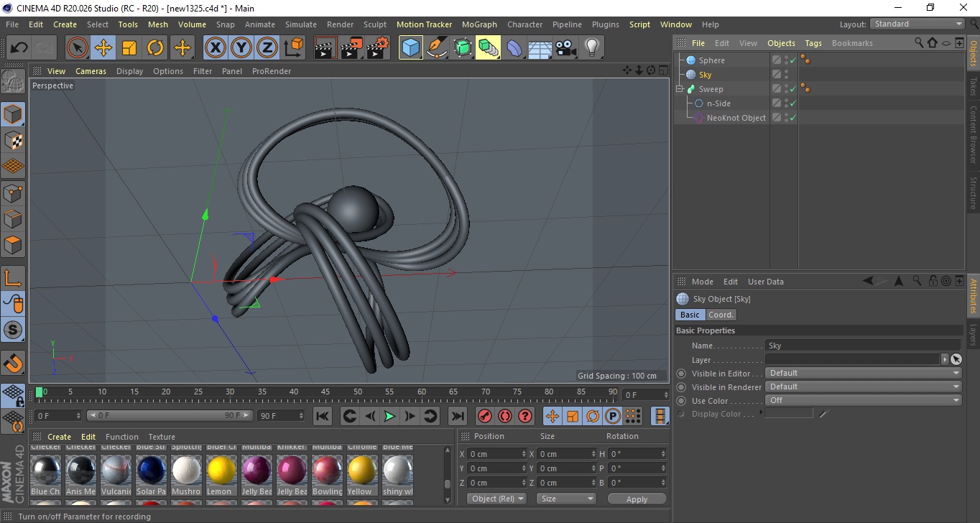
Task: Add a Camera object
Action: [x=566, y=48]
